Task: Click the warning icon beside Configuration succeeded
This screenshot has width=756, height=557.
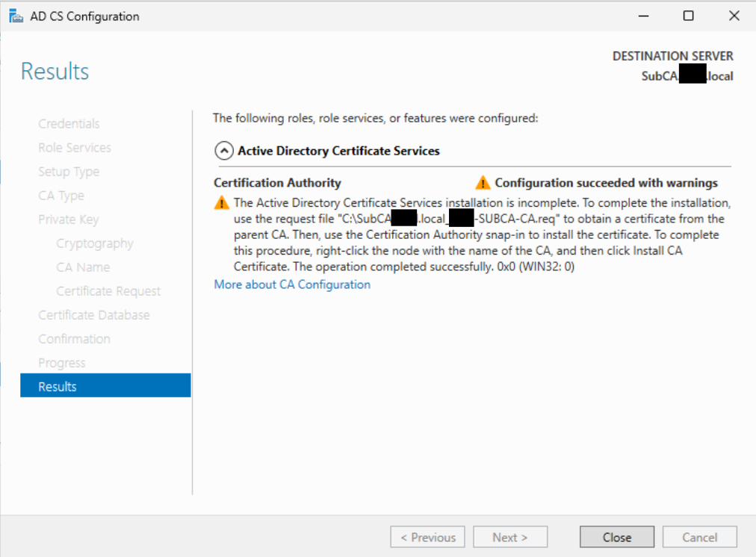Action: click(x=483, y=183)
